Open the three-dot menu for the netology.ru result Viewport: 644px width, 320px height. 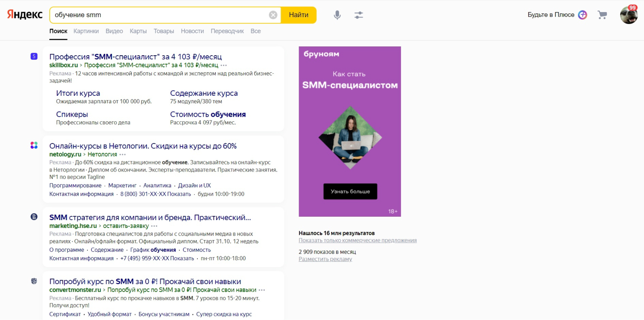123,154
